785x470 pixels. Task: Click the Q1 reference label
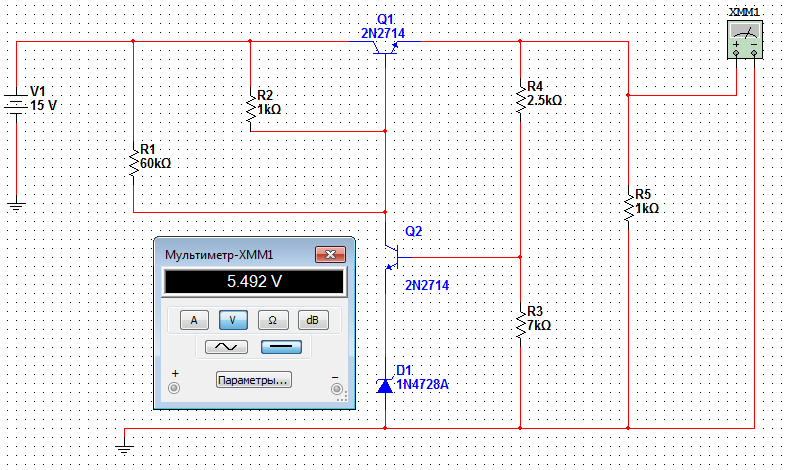point(385,20)
